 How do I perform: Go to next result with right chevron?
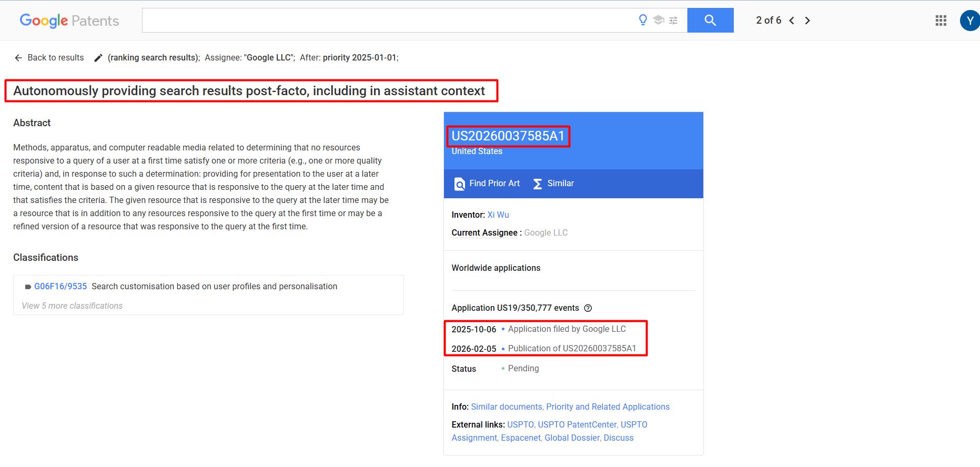[x=807, y=21]
